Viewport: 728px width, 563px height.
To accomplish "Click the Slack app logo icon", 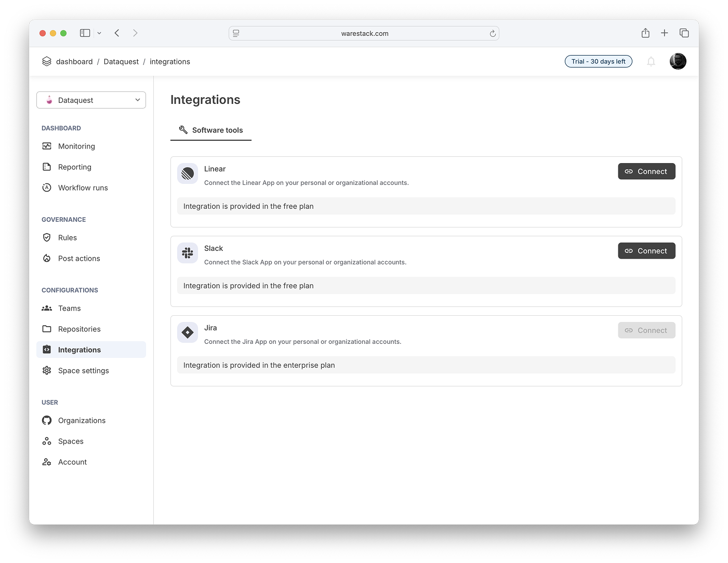I will [x=188, y=253].
